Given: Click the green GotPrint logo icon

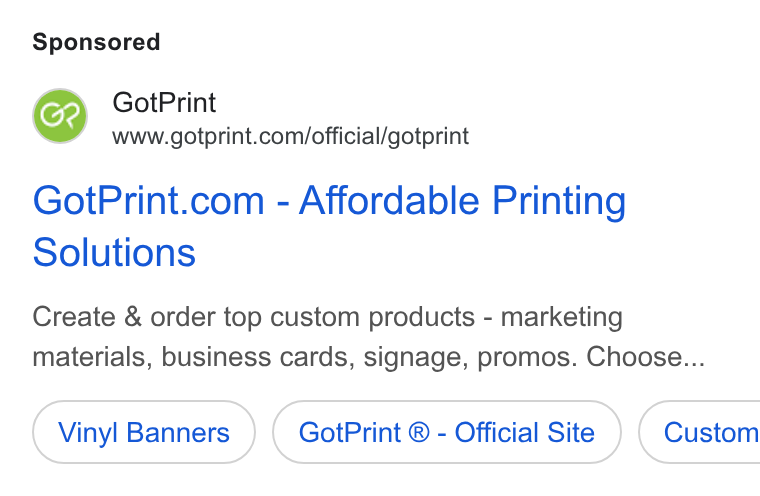Looking at the screenshot, I should click(x=60, y=116).
